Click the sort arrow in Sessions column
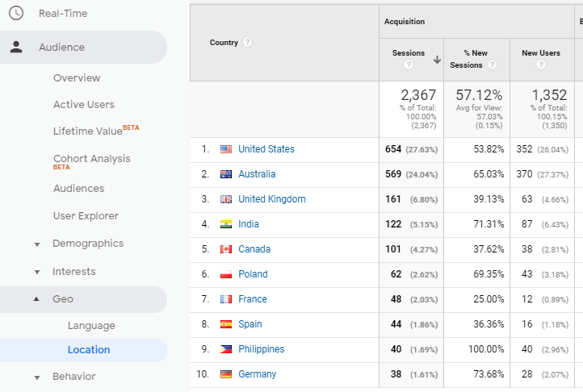The image size is (583, 392). point(437,59)
